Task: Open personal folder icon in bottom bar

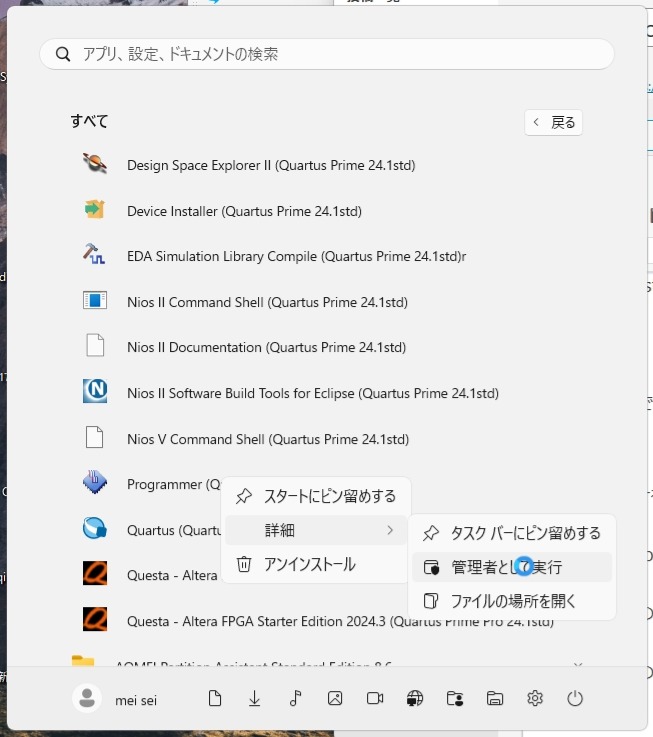Action: click(455, 699)
